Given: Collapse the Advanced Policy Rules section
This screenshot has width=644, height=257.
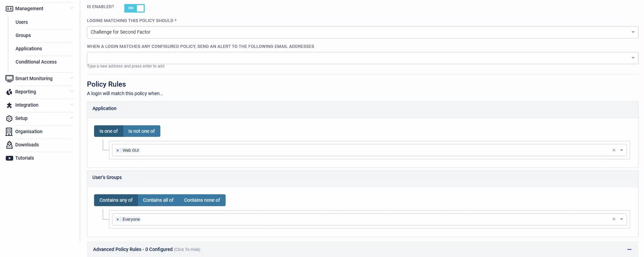Looking at the screenshot, I should [629, 250].
